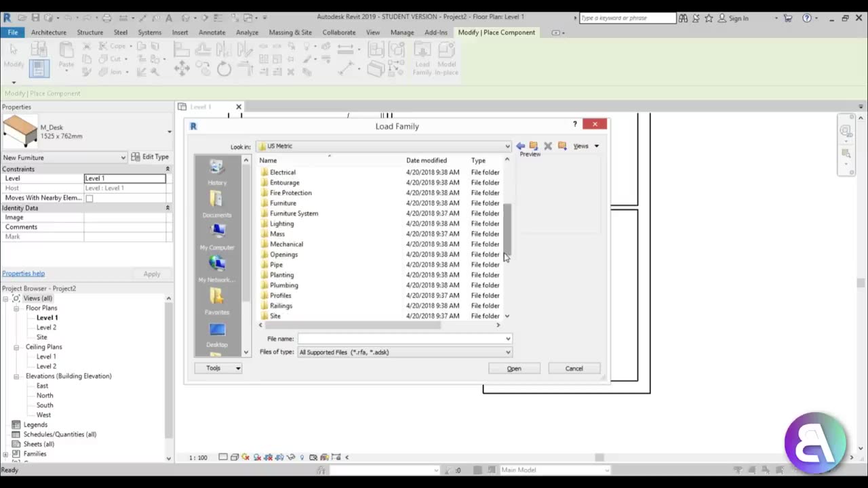Open the Tools dropdown menu
868x488 pixels.
coord(218,368)
